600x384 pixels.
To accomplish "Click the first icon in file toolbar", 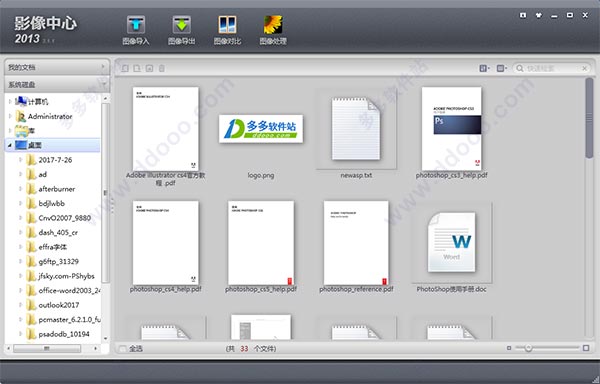I will coord(125,68).
